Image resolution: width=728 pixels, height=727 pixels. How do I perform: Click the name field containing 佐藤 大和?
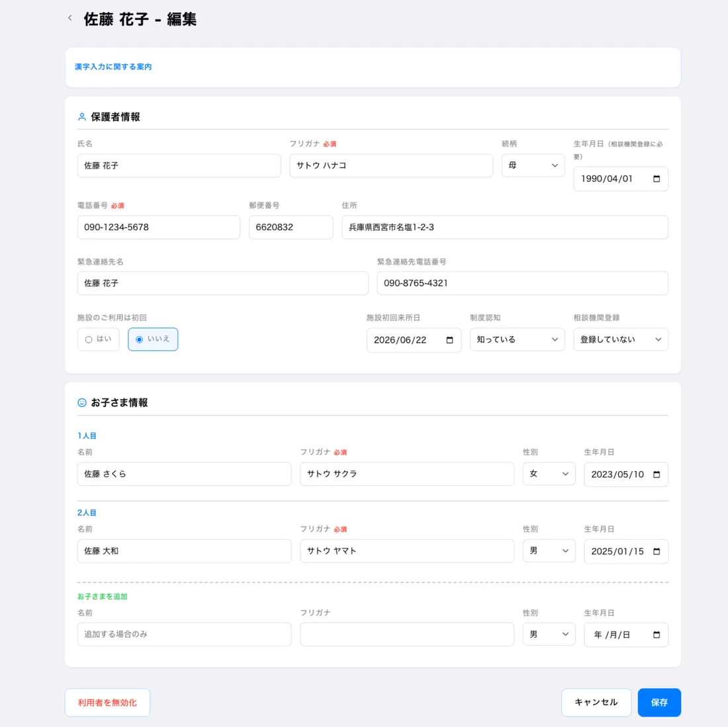point(185,550)
